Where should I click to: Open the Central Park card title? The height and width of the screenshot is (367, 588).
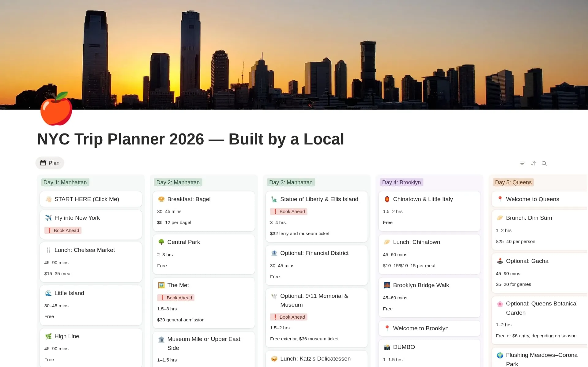(184, 242)
